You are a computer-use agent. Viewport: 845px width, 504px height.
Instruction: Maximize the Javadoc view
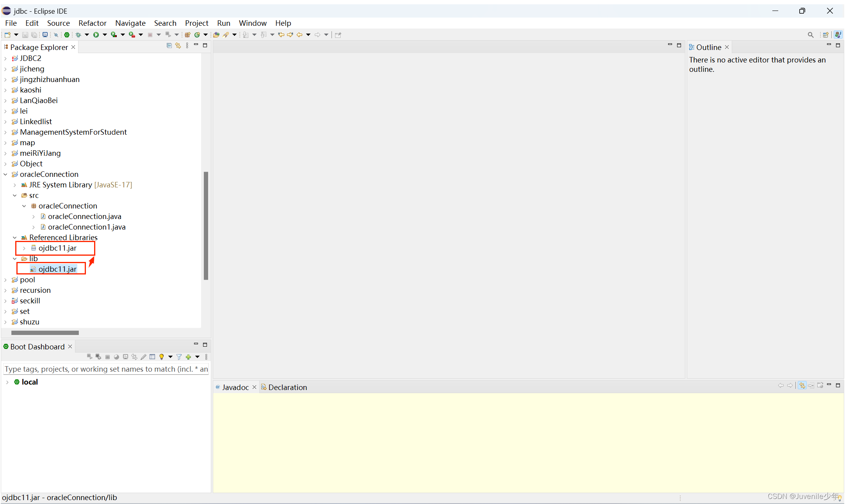point(838,385)
